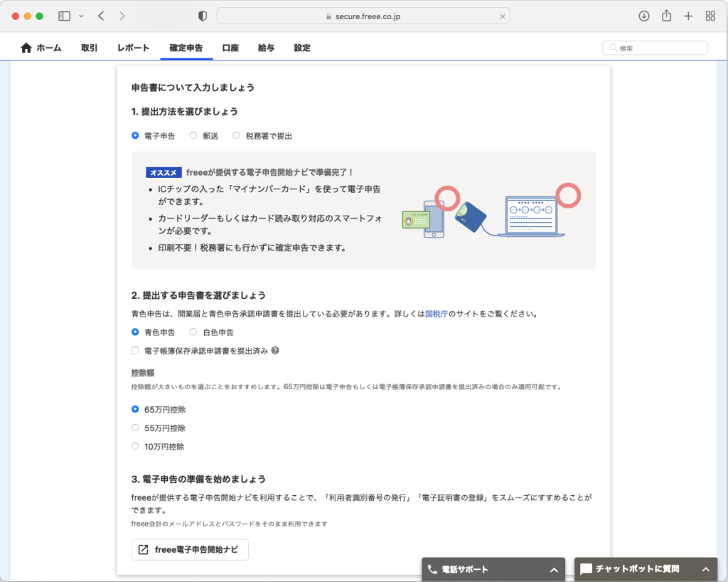Click チャットボットに質問 bar

tap(646, 569)
